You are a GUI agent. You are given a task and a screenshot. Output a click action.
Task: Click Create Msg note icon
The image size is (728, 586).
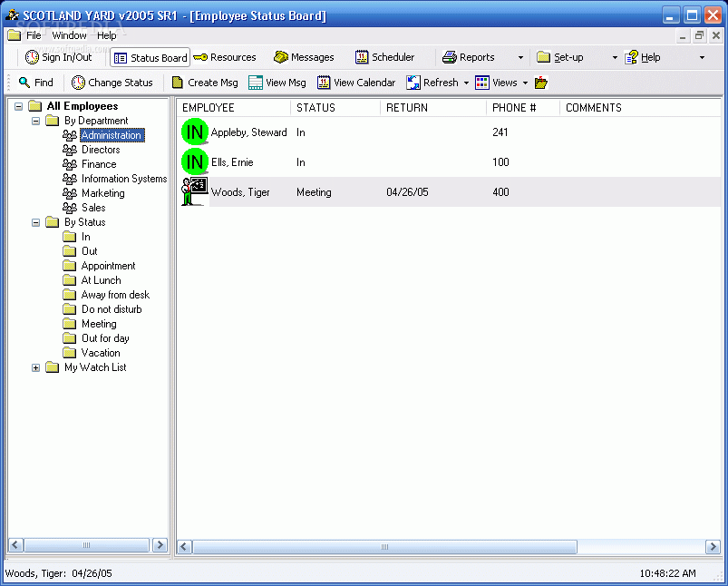tap(178, 83)
